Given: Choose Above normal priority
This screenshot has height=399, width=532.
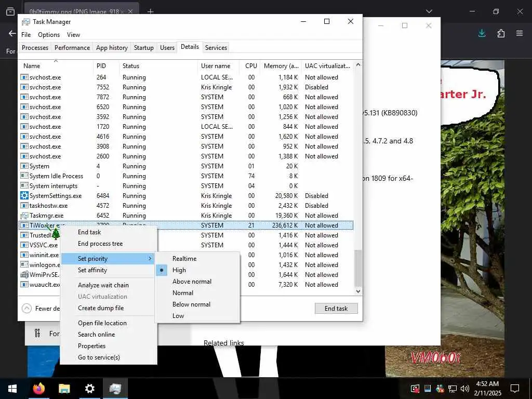Looking at the screenshot, I should pyautogui.click(x=197, y=282).
